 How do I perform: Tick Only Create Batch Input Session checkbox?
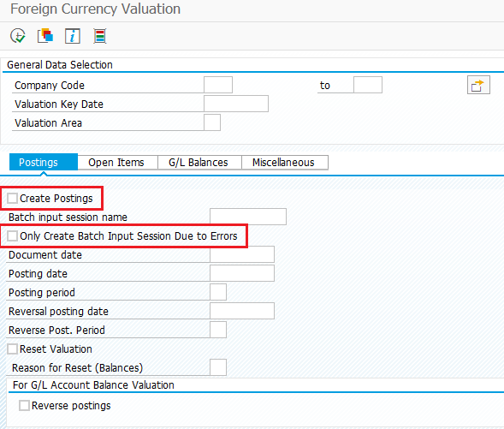(12, 235)
